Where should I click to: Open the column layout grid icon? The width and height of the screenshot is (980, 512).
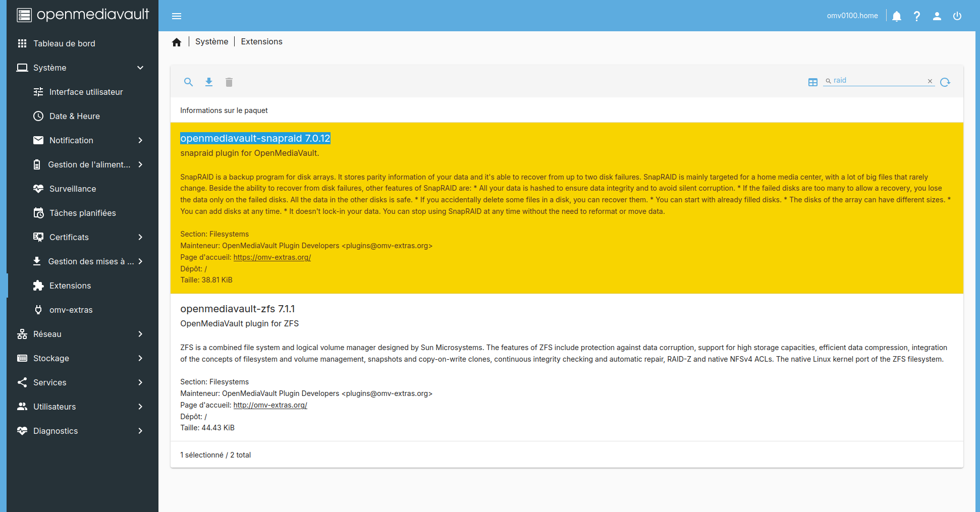(x=813, y=82)
